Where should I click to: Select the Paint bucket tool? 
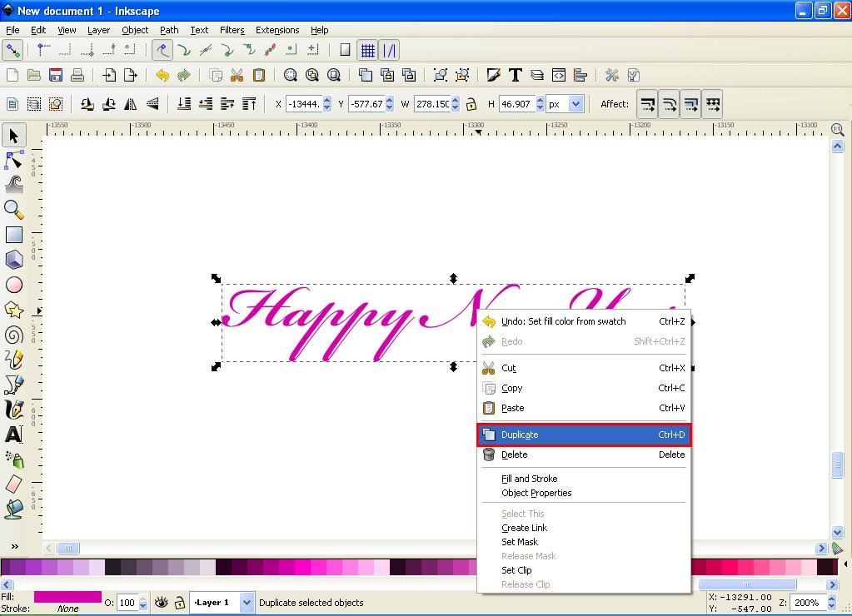pos(13,509)
